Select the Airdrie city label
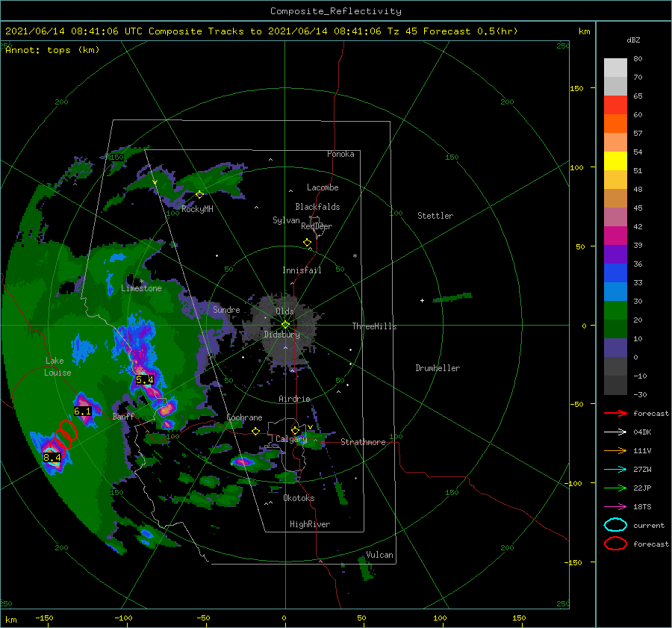The height and width of the screenshot is (628, 672). [294, 399]
